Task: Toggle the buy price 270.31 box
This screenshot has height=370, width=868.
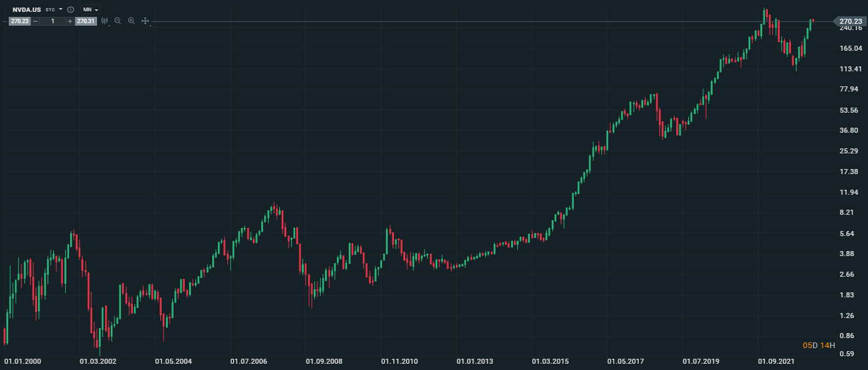Action: (85, 21)
